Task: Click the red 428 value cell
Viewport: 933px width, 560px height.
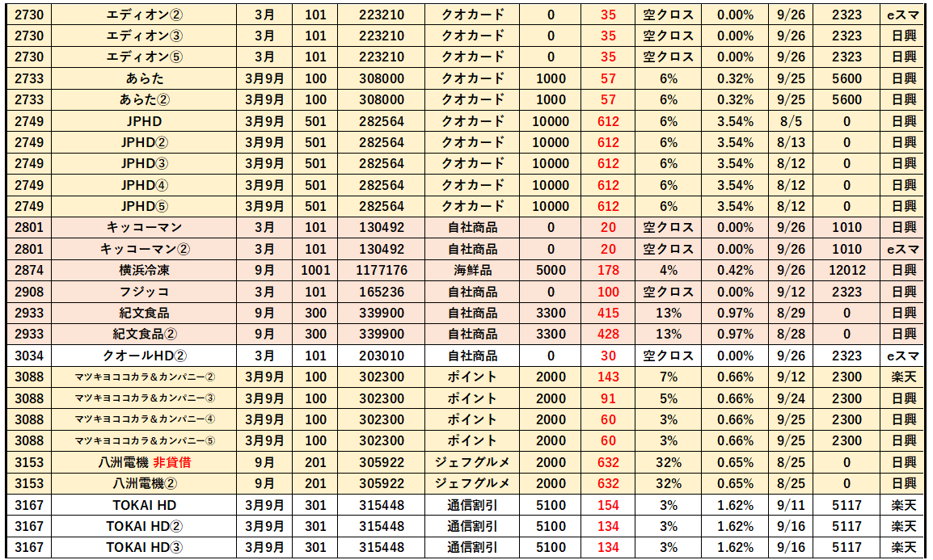Action: coord(608,334)
